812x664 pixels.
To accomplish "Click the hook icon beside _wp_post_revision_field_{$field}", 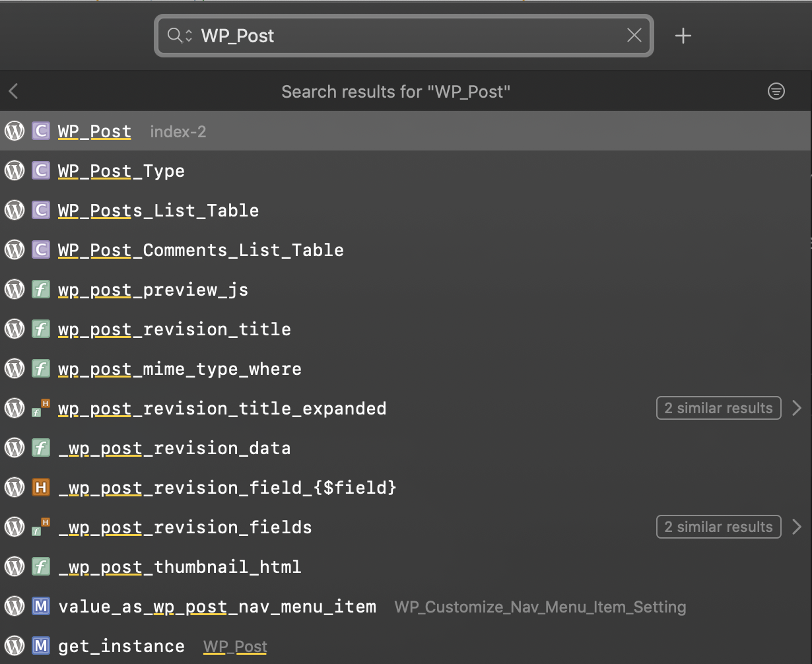I will coord(41,488).
